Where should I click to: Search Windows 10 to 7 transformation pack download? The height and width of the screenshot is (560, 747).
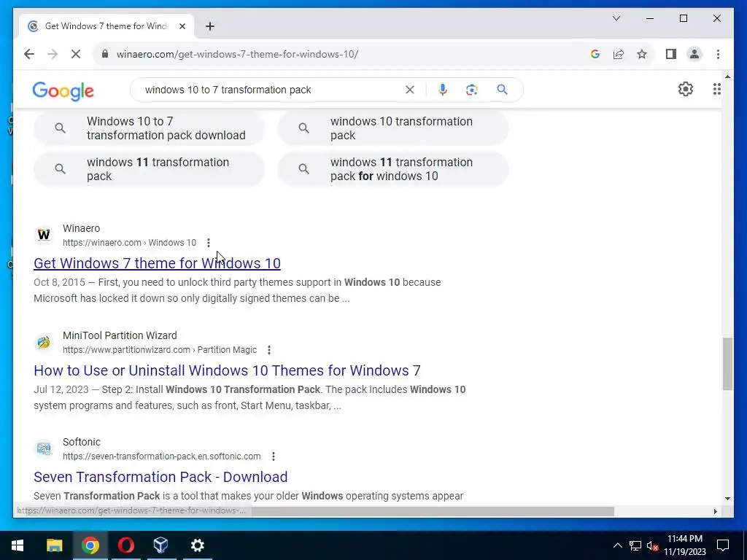coord(149,128)
